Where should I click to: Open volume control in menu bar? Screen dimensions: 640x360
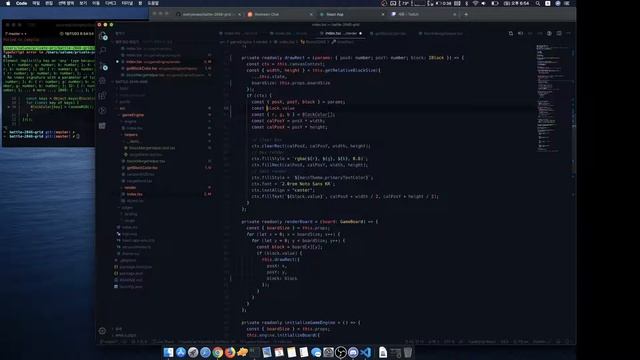tap(484, 3)
